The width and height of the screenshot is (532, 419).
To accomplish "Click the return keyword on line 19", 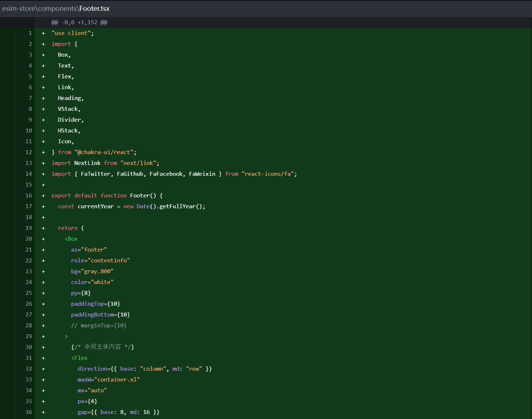I will (68, 228).
